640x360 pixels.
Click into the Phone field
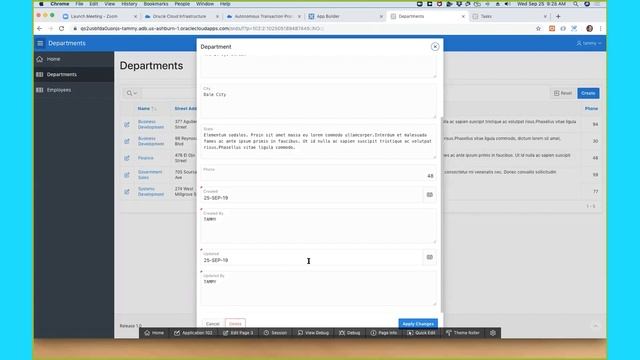click(x=318, y=173)
